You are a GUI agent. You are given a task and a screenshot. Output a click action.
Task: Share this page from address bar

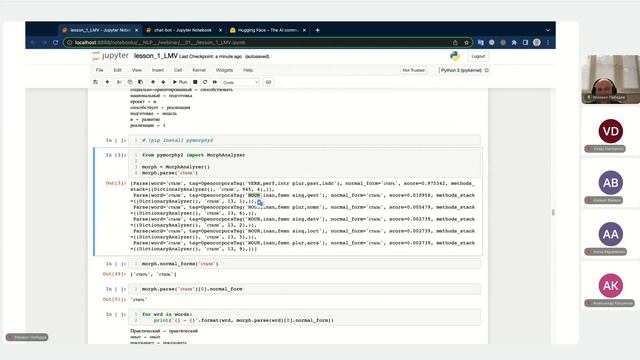(455, 42)
